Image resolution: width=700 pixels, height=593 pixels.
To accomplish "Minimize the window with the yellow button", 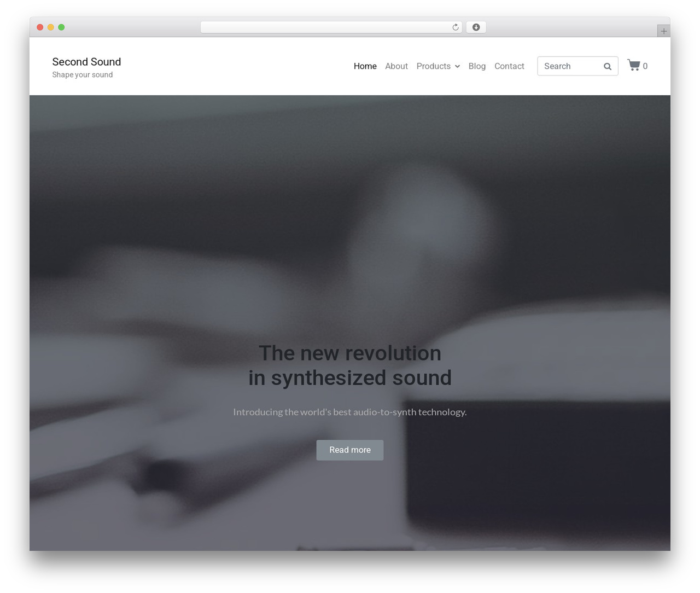I will point(51,27).
